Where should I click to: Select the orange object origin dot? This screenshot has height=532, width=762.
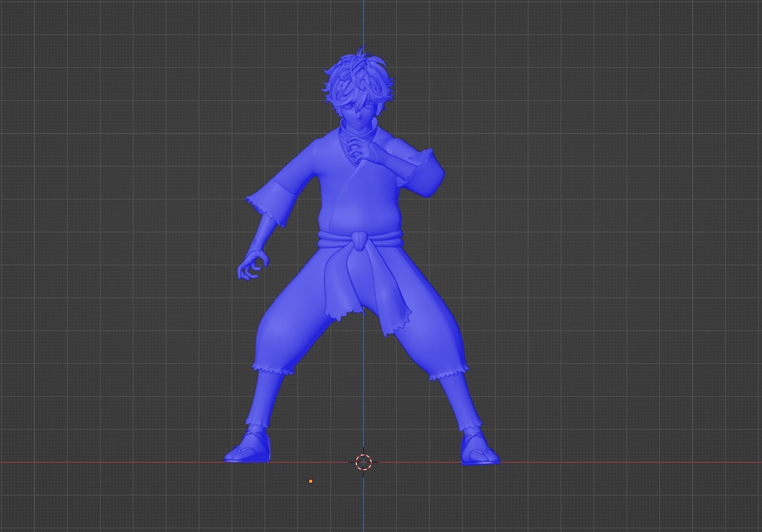pyautogui.click(x=311, y=481)
